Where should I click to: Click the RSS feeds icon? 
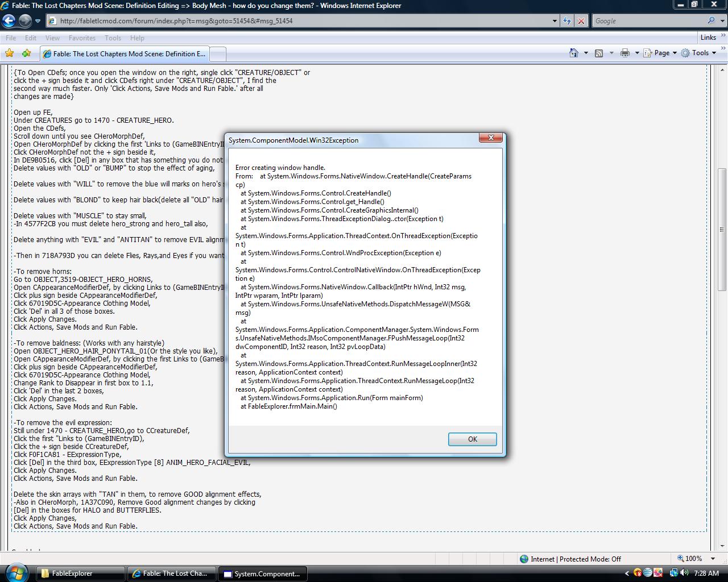point(599,53)
